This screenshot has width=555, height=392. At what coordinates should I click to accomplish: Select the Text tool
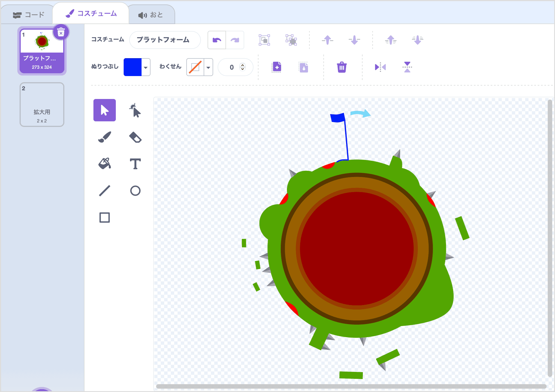tap(135, 164)
